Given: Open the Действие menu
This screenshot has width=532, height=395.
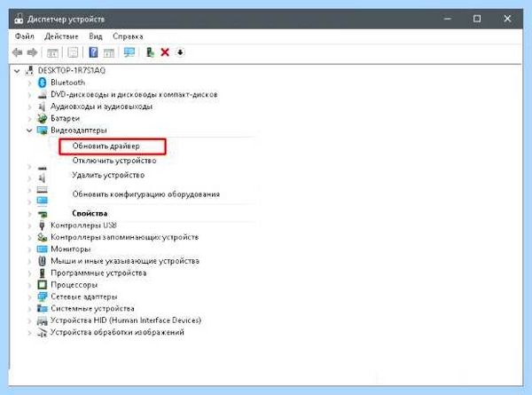Looking at the screenshot, I should (61, 36).
